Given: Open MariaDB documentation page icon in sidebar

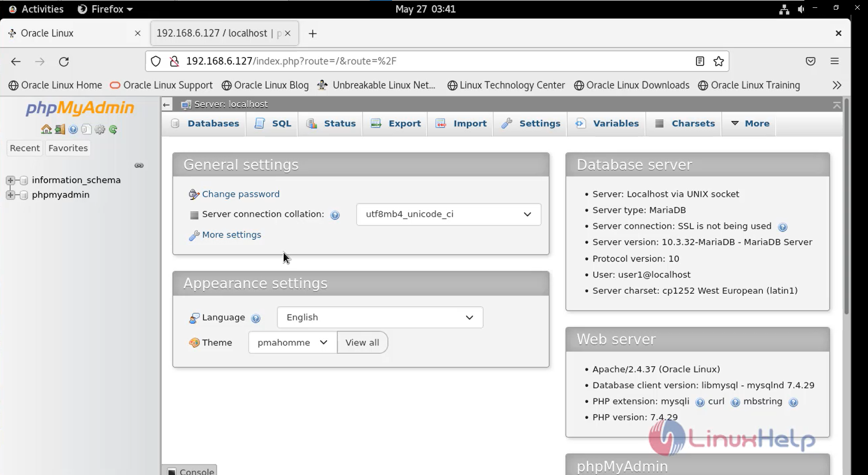Looking at the screenshot, I should point(86,130).
